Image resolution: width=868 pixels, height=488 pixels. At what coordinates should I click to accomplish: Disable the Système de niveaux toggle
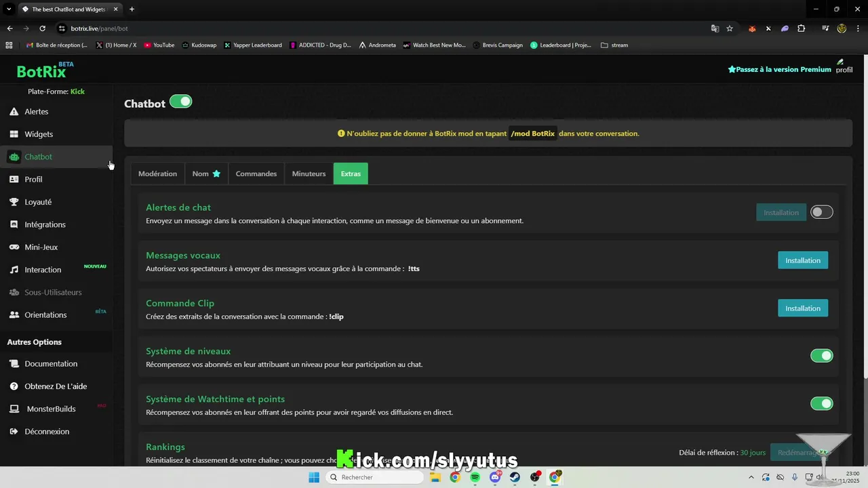pyautogui.click(x=822, y=356)
